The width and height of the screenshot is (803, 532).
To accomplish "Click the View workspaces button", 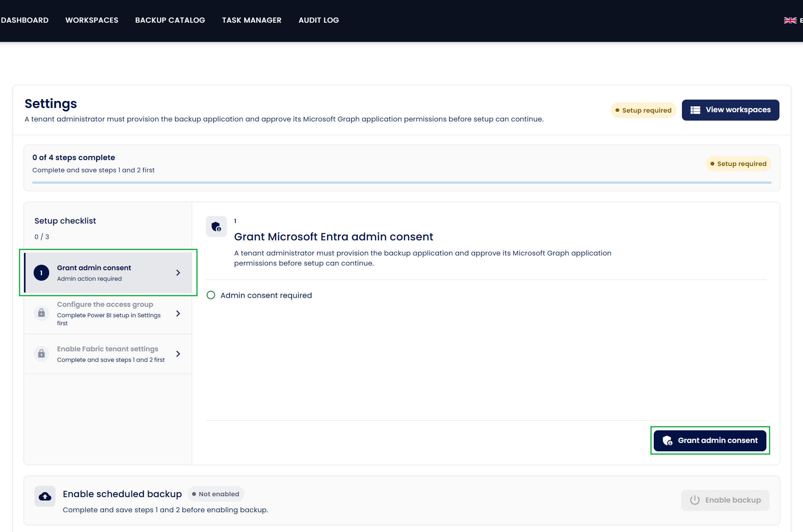I will 730,110.
